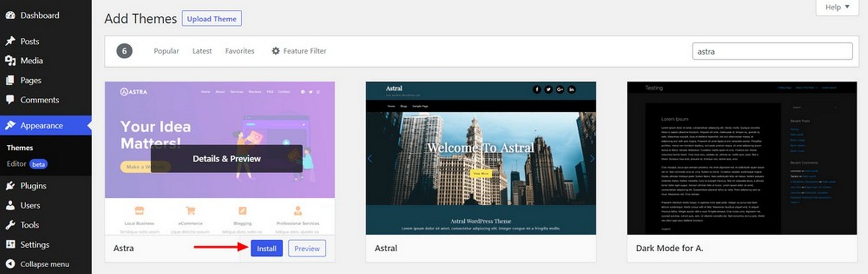Screen dimensions: 868x274
Task: Click the Pages icon in sidebar
Action: (10, 80)
